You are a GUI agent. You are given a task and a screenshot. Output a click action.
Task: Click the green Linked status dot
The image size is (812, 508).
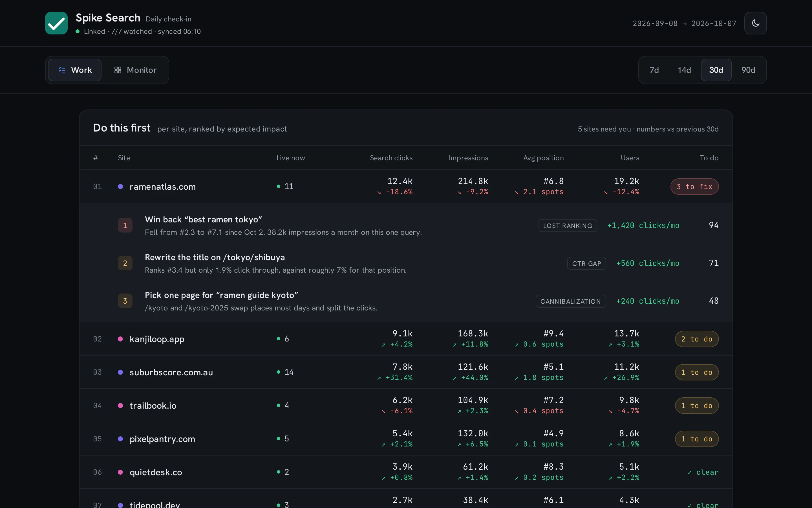(78, 31)
